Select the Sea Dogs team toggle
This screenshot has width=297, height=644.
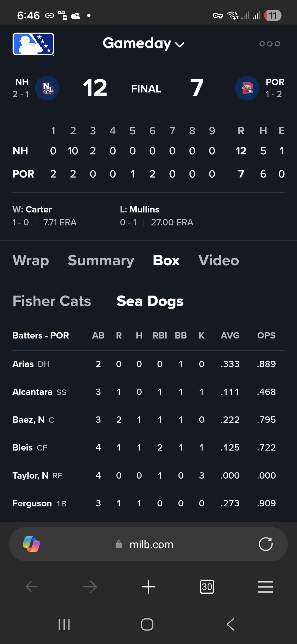coord(150,301)
